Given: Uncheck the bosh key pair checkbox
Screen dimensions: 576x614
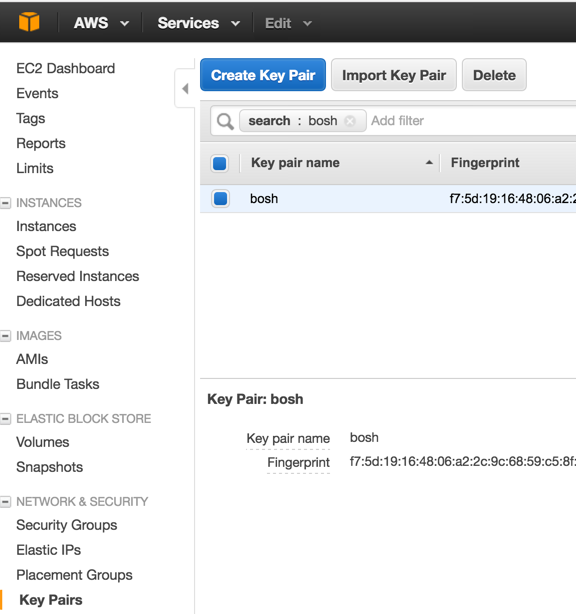Looking at the screenshot, I should point(220,198).
